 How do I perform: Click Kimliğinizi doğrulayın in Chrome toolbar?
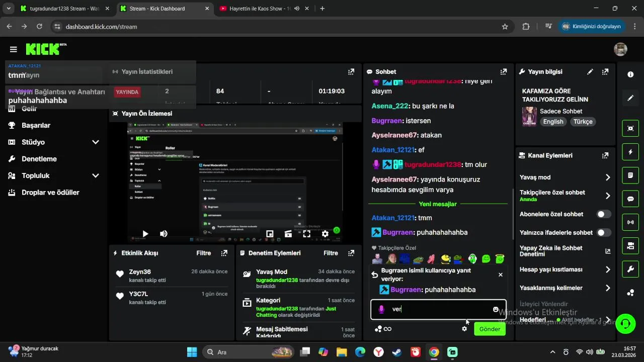pyautogui.click(x=592, y=26)
